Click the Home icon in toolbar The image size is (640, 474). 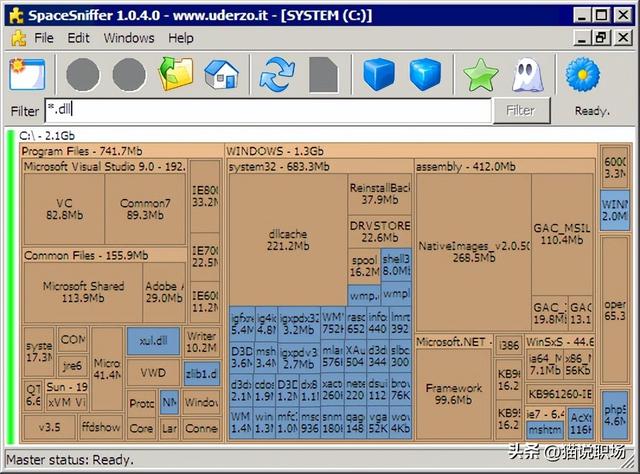221,75
